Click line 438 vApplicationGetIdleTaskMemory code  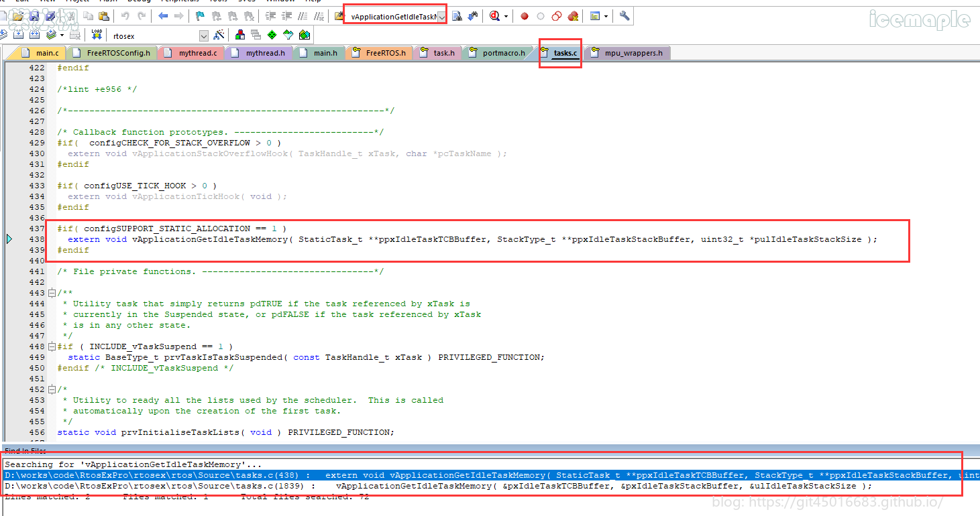(x=472, y=239)
